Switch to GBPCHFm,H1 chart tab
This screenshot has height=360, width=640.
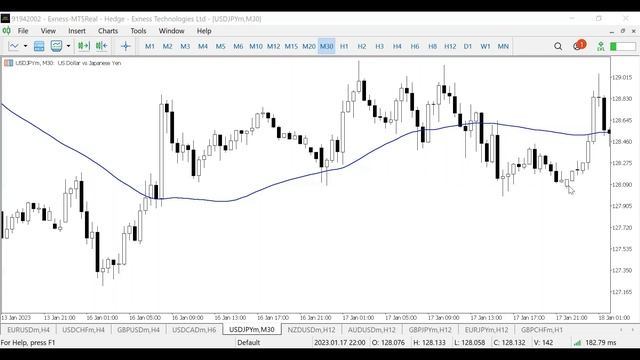tap(542, 329)
